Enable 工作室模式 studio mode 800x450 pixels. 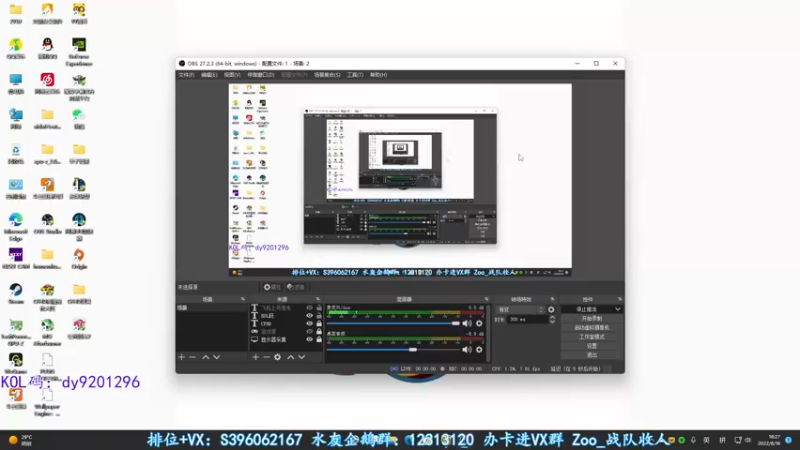pos(591,337)
